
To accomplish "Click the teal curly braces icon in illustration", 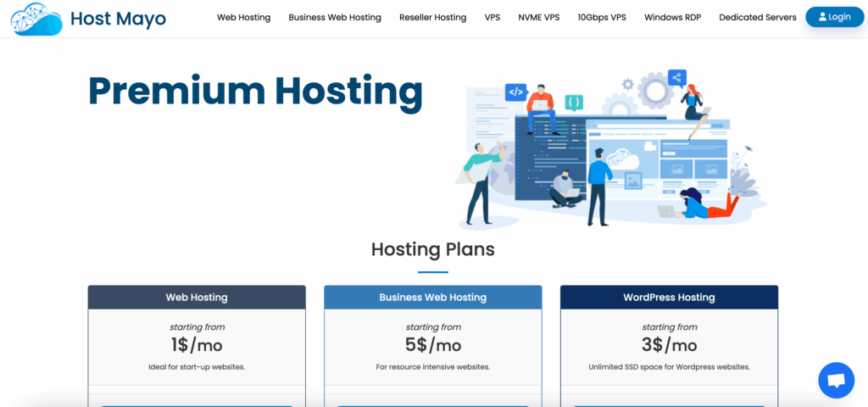I will click(574, 103).
